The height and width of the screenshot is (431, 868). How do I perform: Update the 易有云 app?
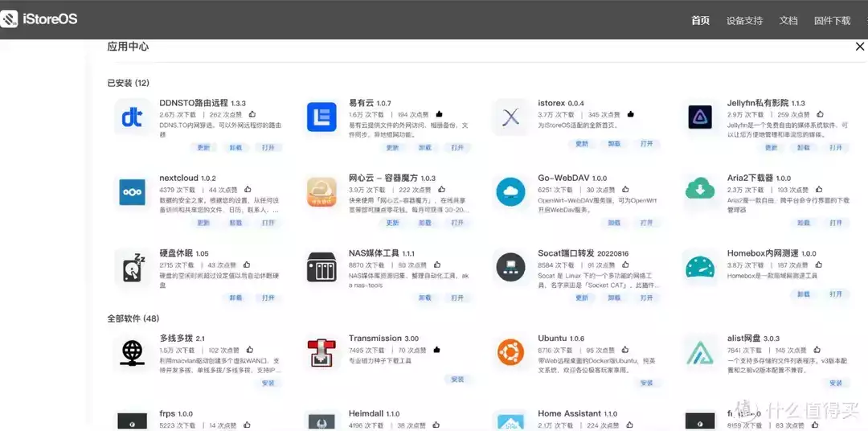[392, 147]
